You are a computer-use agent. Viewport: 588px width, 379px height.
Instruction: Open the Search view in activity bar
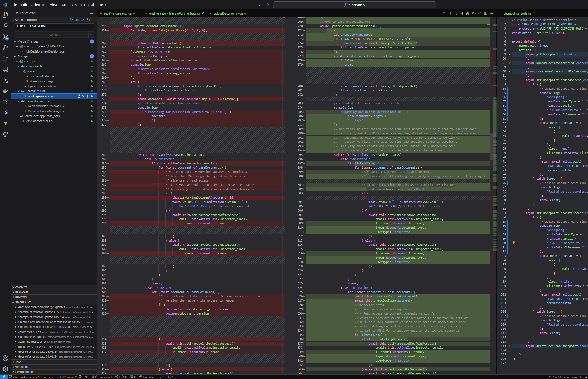tap(5, 26)
